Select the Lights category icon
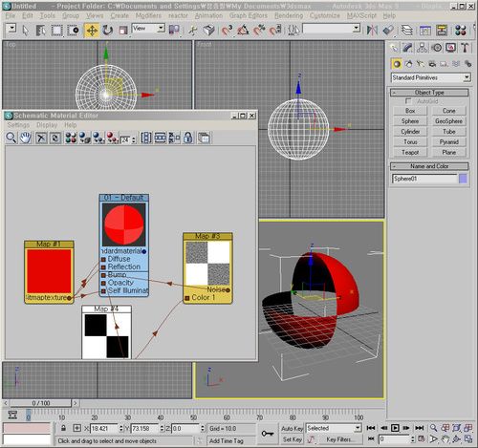Image resolution: width=478 pixels, height=448 pixels. coord(421,64)
